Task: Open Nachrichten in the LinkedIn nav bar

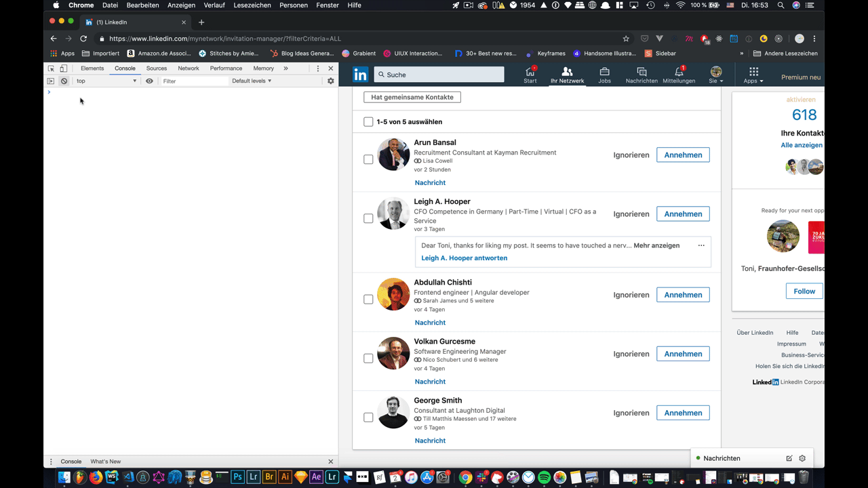Action: (642, 75)
